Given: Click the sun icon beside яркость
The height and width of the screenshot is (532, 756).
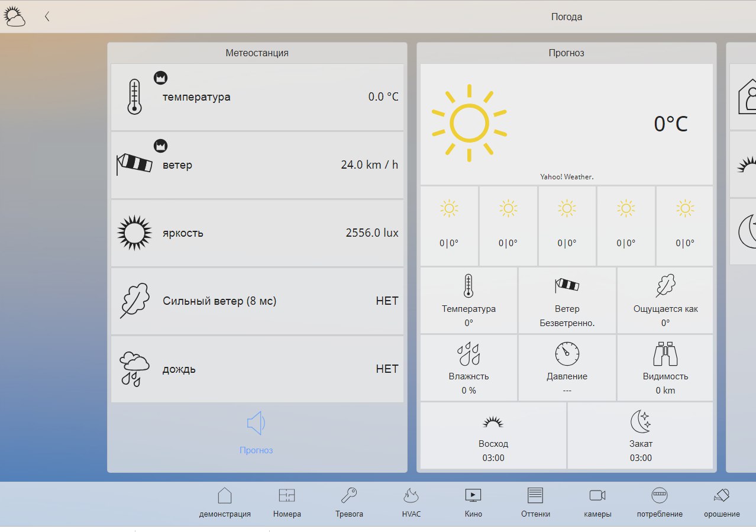Looking at the screenshot, I should point(134,233).
